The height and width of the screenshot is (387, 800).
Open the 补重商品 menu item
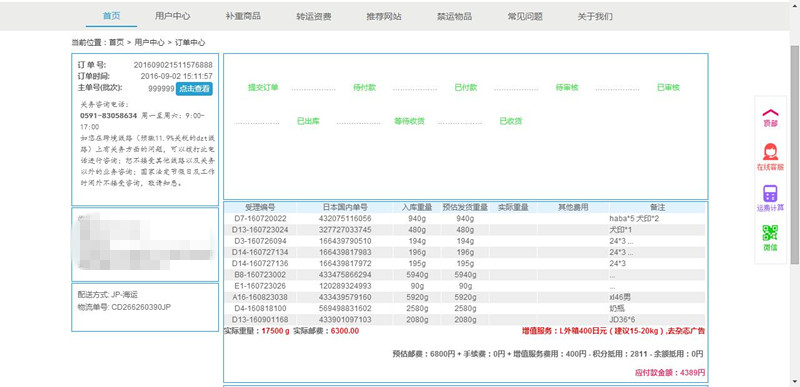243,16
